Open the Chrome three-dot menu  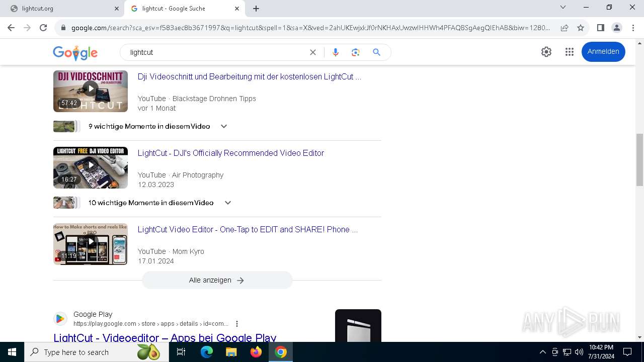633,28
